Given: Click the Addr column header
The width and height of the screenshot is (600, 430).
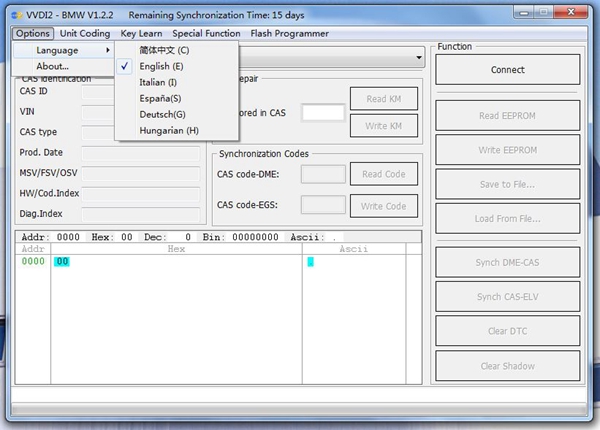Looking at the screenshot, I should tap(33, 249).
